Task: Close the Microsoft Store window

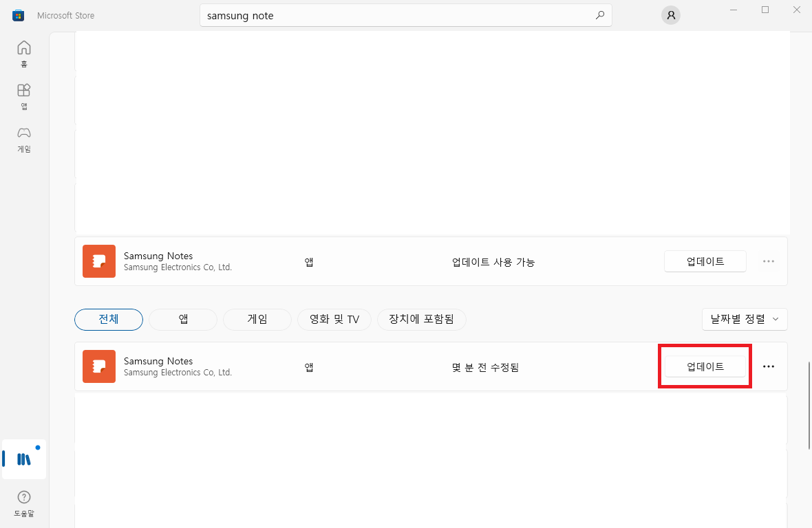Action: click(796, 10)
